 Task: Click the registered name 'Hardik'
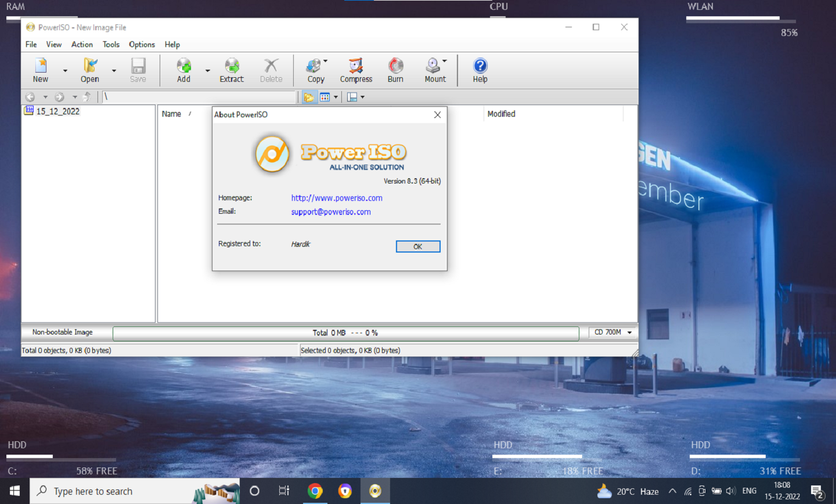pos(301,244)
